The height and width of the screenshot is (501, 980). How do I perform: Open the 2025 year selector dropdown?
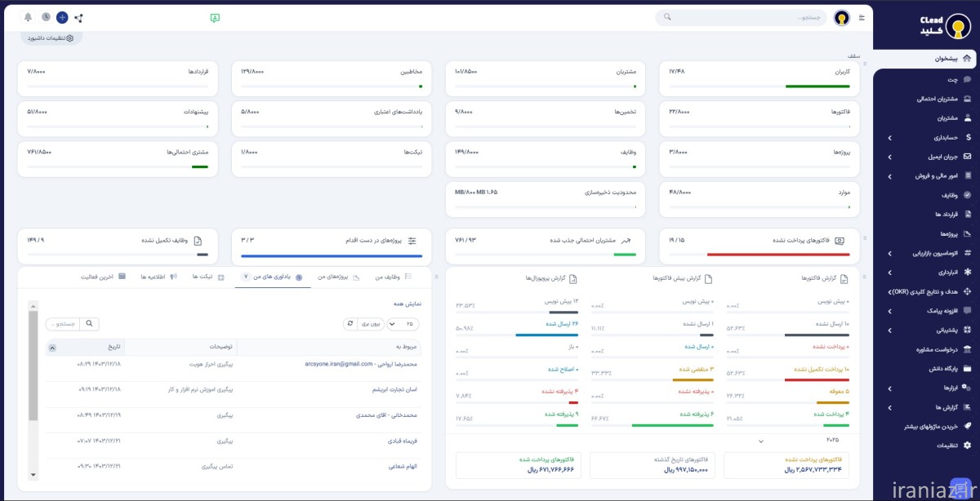pos(761,441)
